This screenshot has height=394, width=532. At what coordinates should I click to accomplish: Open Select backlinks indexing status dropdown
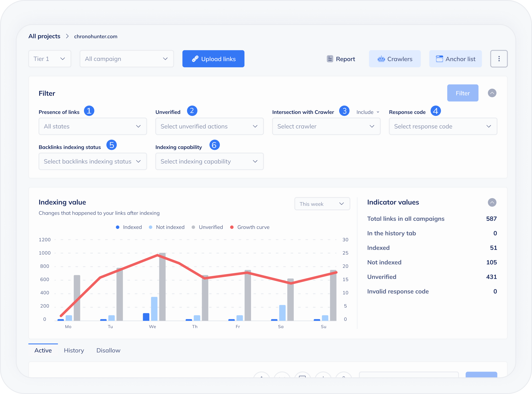[x=93, y=161]
